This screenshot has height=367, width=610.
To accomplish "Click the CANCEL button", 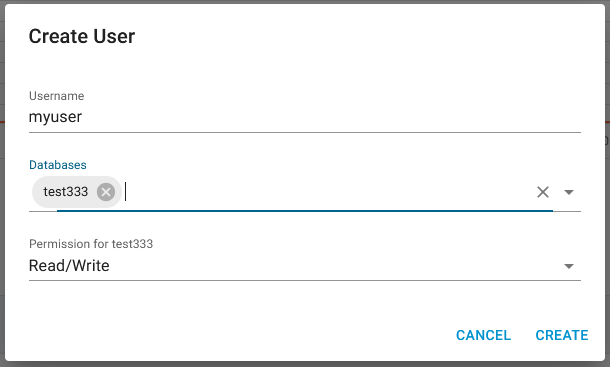I will 483,335.
